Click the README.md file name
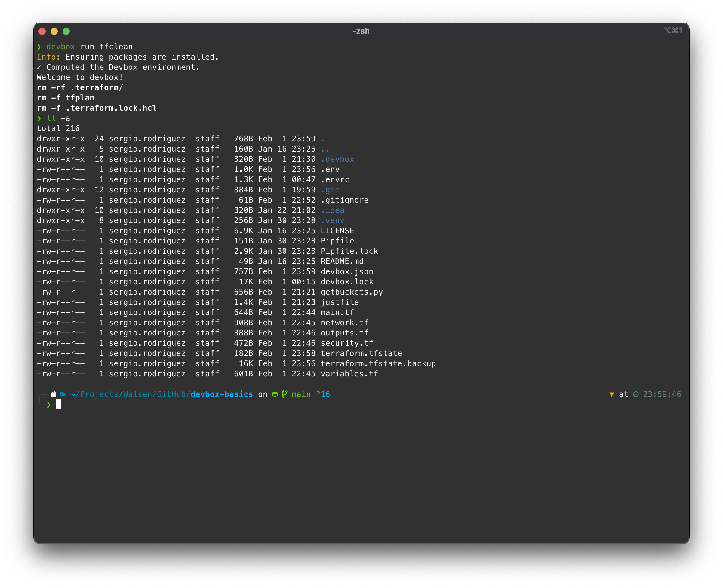The image size is (723, 588). tap(342, 261)
